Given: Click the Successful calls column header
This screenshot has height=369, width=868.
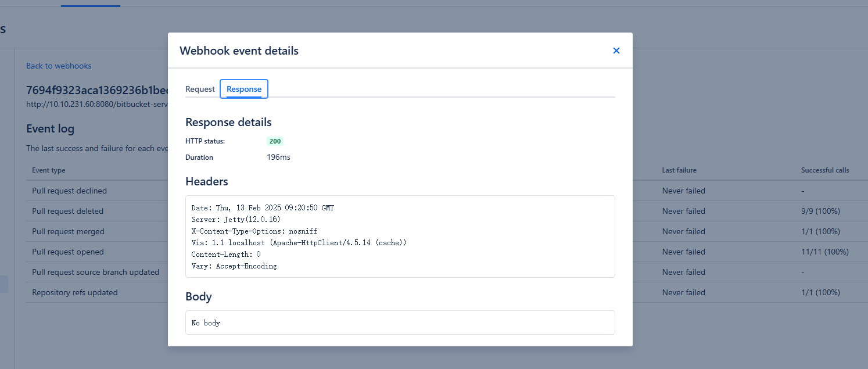Looking at the screenshot, I should (x=825, y=170).
